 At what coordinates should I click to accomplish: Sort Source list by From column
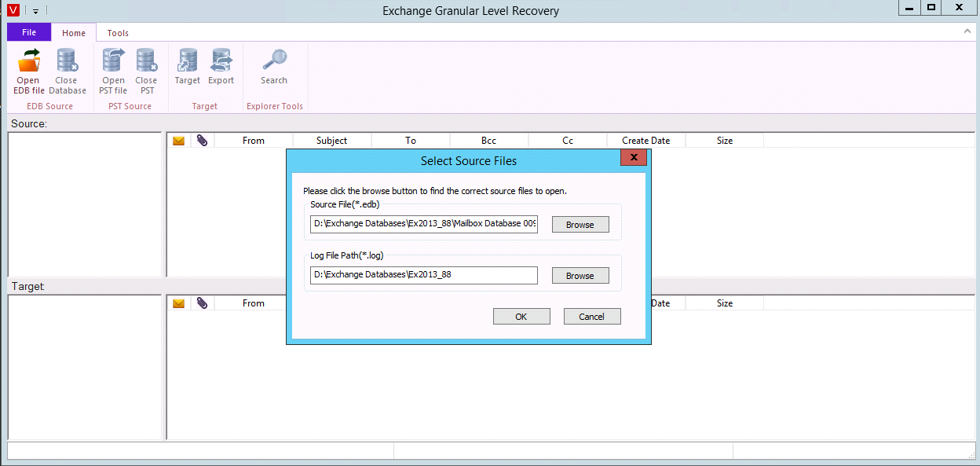coord(254,141)
